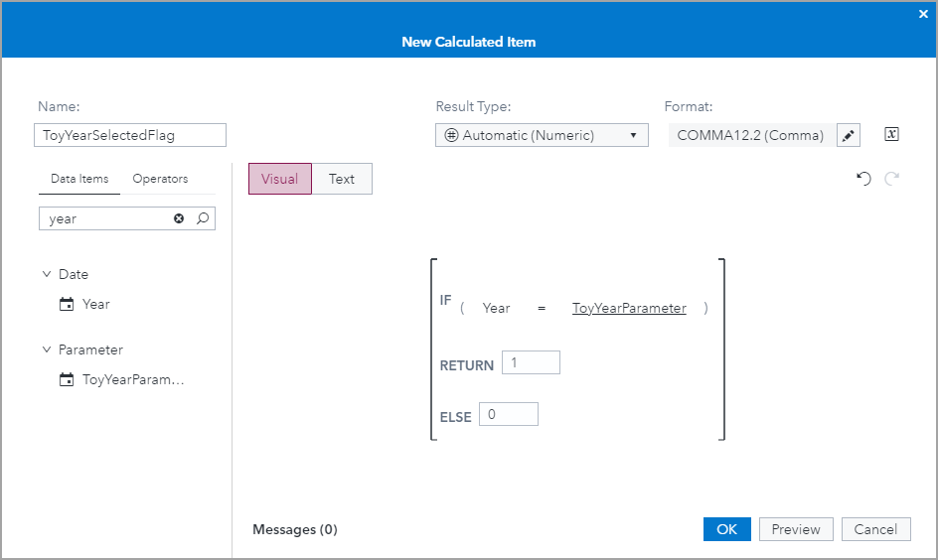Collapse the Date group
938x560 pixels.
pos(47,274)
